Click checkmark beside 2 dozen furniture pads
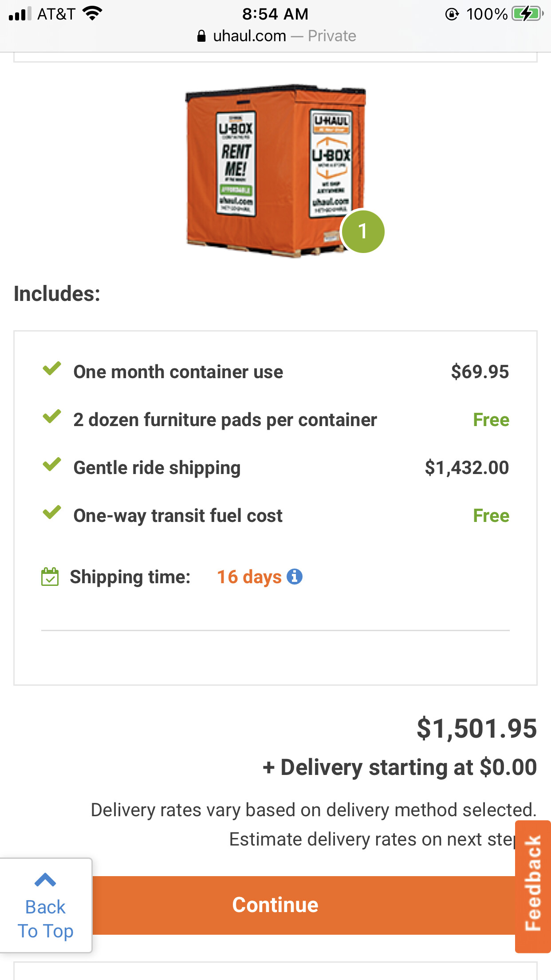This screenshot has width=551, height=980. point(52,416)
